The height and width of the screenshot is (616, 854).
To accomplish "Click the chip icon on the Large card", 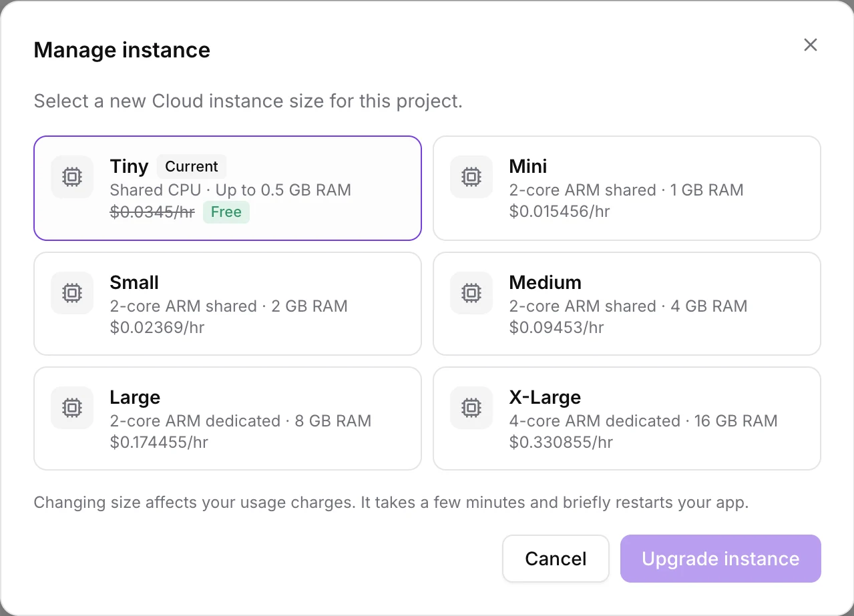I will click(x=72, y=407).
